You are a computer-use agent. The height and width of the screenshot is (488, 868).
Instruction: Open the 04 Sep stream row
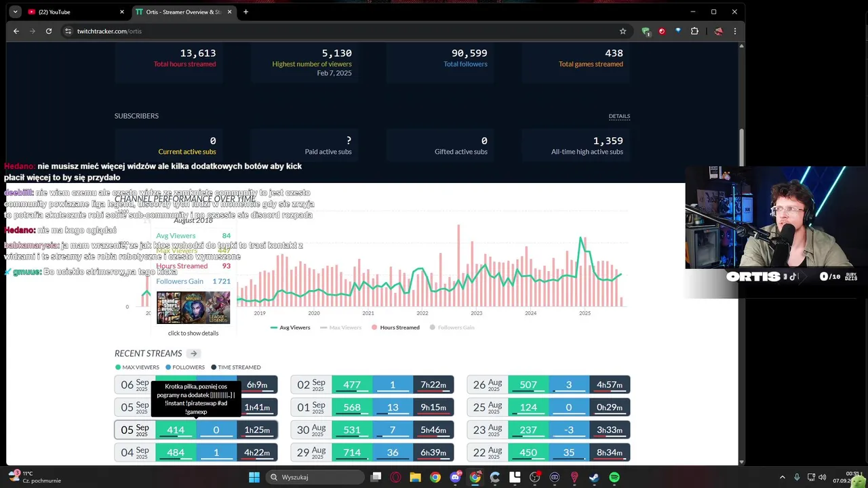pos(196,452)
